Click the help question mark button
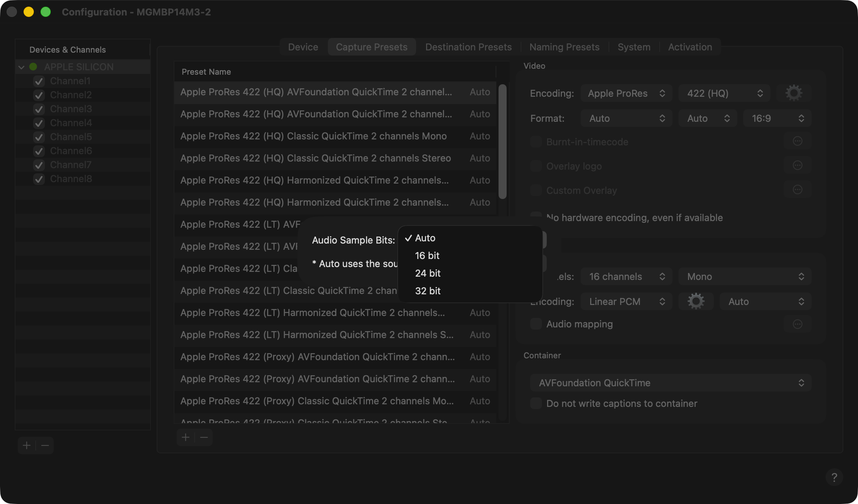This screenshot has width=858, height=504. [x=834, y=477]
